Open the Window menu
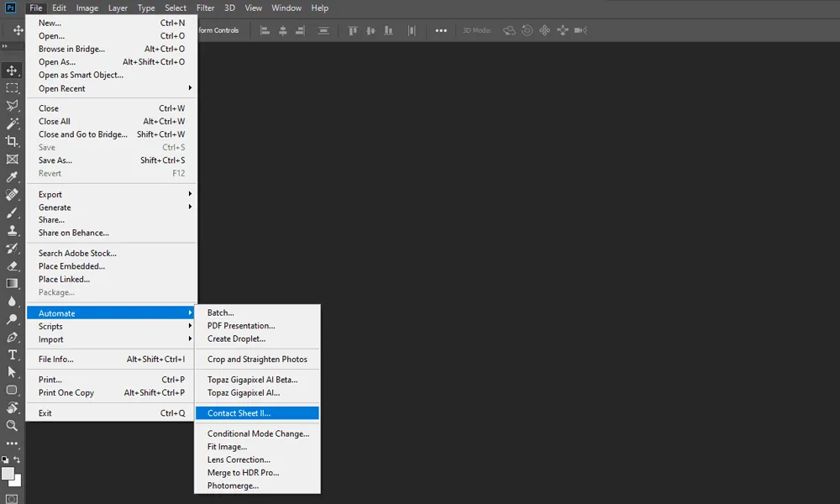 click(286, 8)
